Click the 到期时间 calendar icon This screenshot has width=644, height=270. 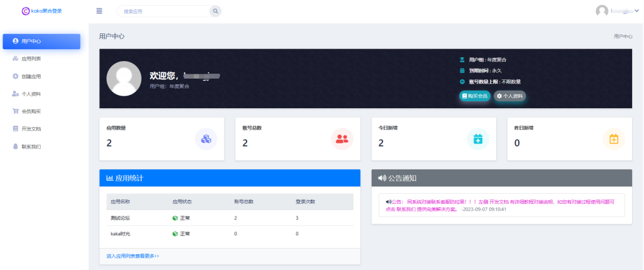[462, 70]
